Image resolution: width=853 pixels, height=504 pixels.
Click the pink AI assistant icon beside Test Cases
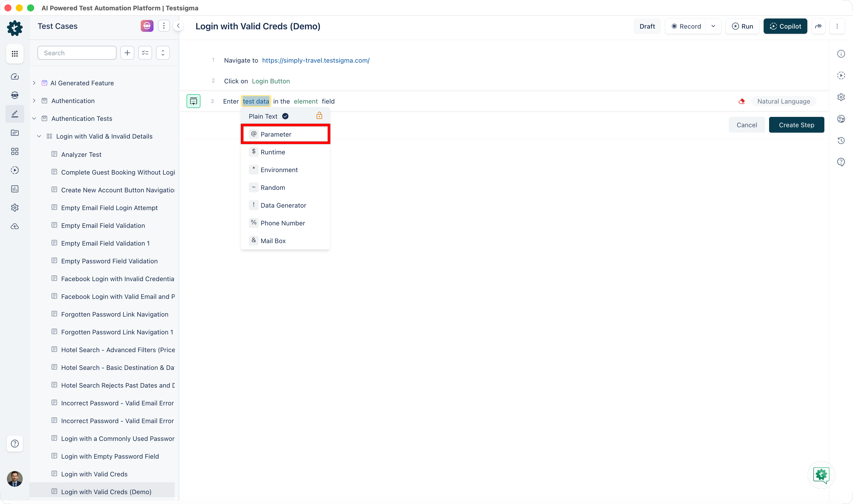[x=147, y=26]
